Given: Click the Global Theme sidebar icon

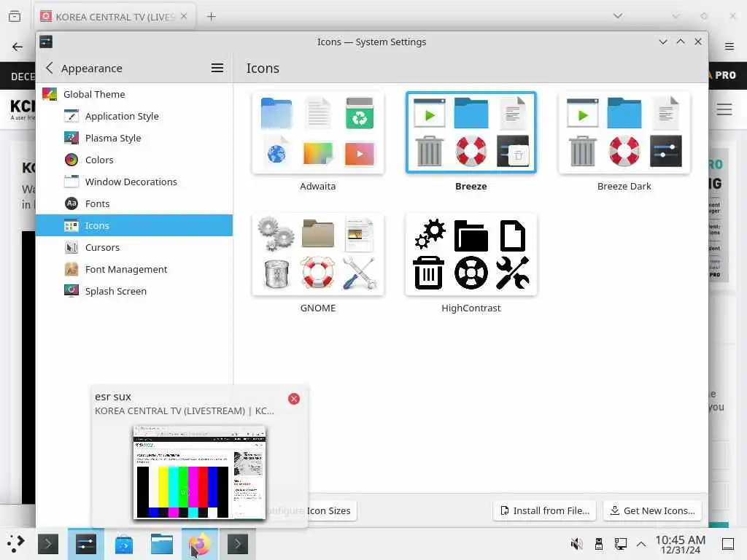Looking at the screenshot, I should [x=50, y=94].
